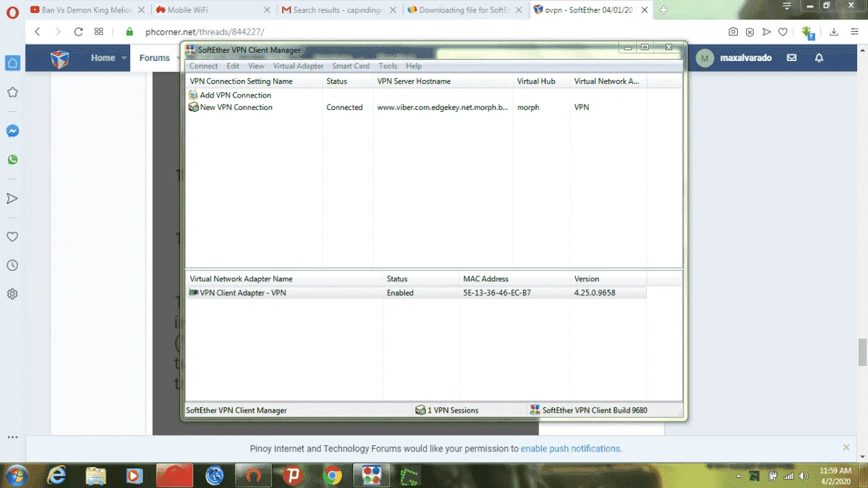Open the Smart Card menu
Viewport: 868px width, 488px height.
(x=351, y=66)
